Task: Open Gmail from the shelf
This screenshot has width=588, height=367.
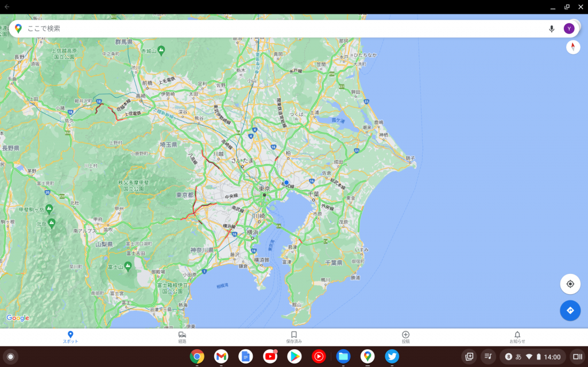Action: click(x=221, y=357)
